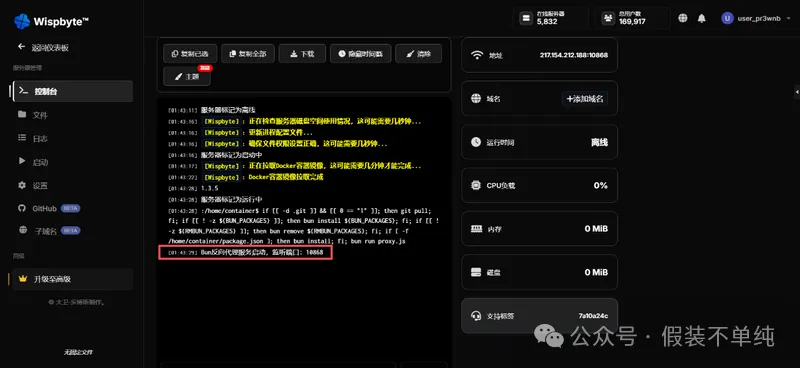Click the CPU负载 label
The width and height of the screenshot is (800, 368).
pyautogui.click(x=501, y=186)
